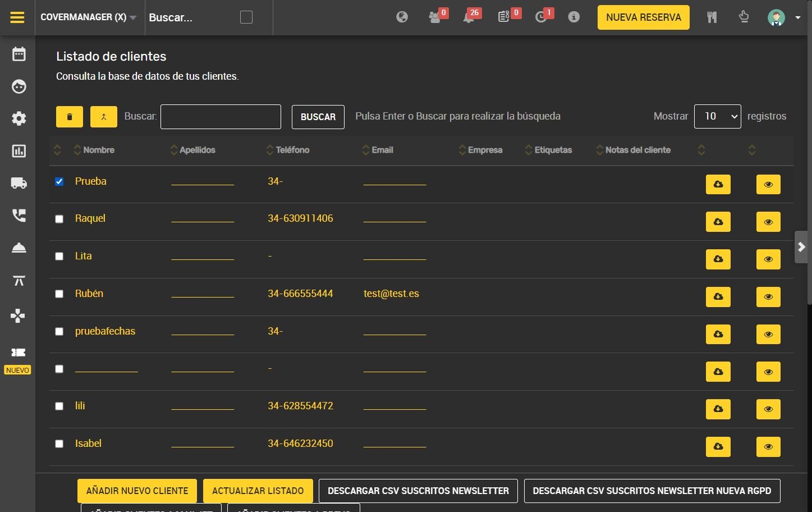Tick the checkbox next to top Buscar field
Viewport: 812px width, 512px height.
pos(246,17)
